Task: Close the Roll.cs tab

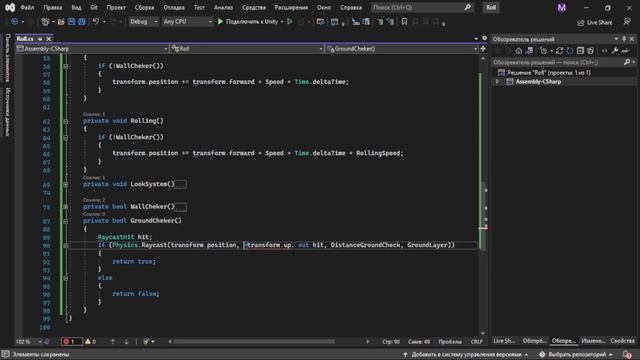Action: (49, 39)
